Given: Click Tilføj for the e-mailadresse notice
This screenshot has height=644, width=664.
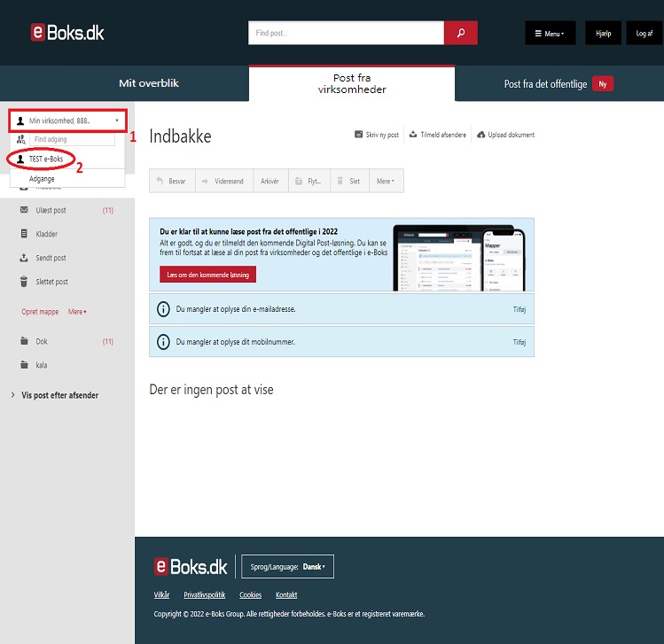Looking at the screenshot, I should [519, 309].
